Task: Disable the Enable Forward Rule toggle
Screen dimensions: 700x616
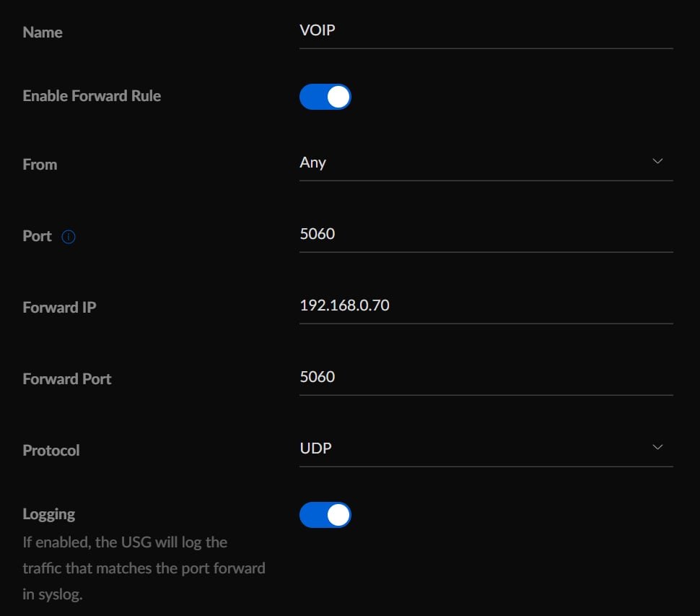Action: pos(325,97)
